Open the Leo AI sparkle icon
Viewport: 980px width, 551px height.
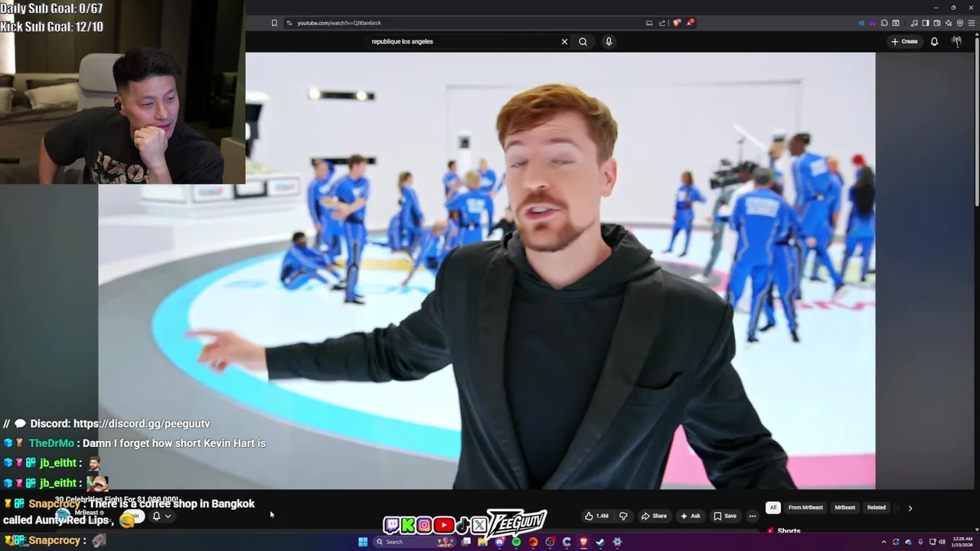(949, 23)
